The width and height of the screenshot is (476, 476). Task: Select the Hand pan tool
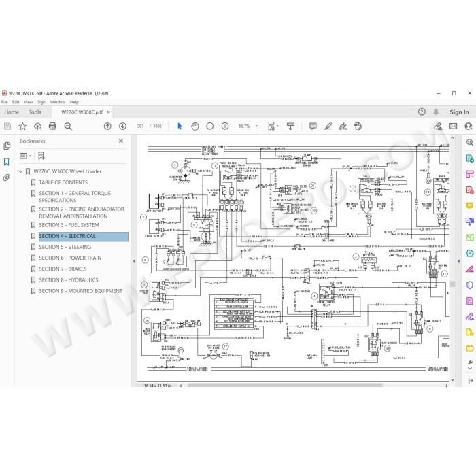click(195, 126)
